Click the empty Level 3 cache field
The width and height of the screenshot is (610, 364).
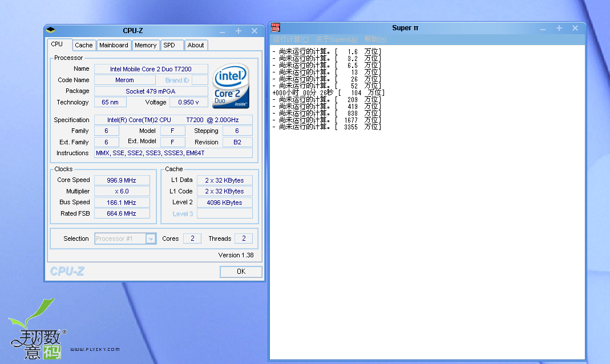coord(224,213)
